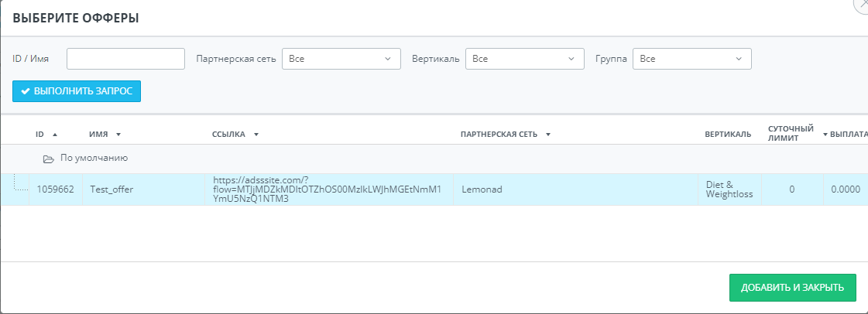Focus the ID / Имя search field

pyautogui.click(x=125, y=59)
